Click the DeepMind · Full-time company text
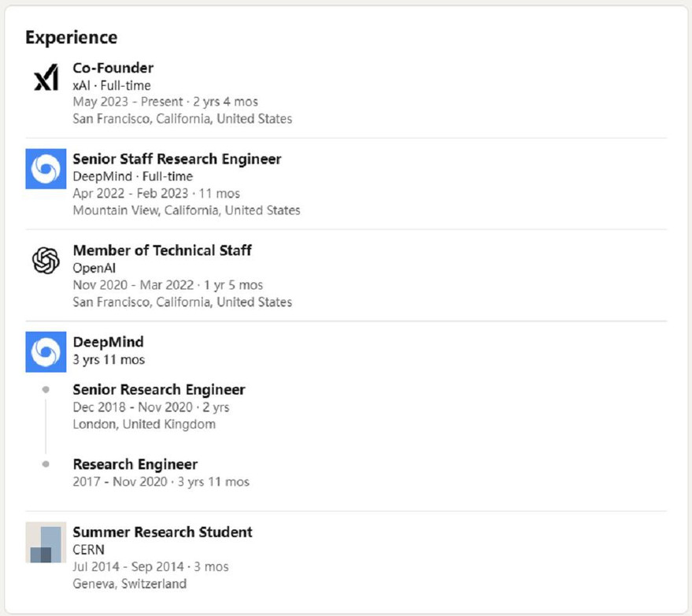 click(x=132, y=176)
